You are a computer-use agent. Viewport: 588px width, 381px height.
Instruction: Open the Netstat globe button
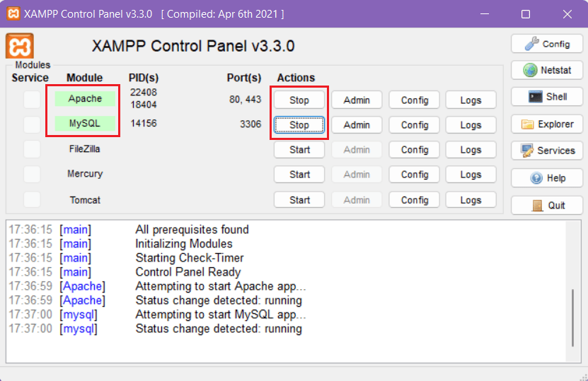pos(547,71)
